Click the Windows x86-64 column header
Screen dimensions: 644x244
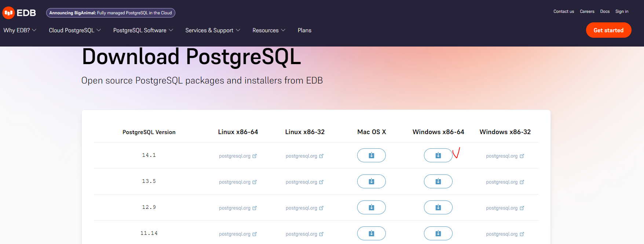[x=438, y=132]
